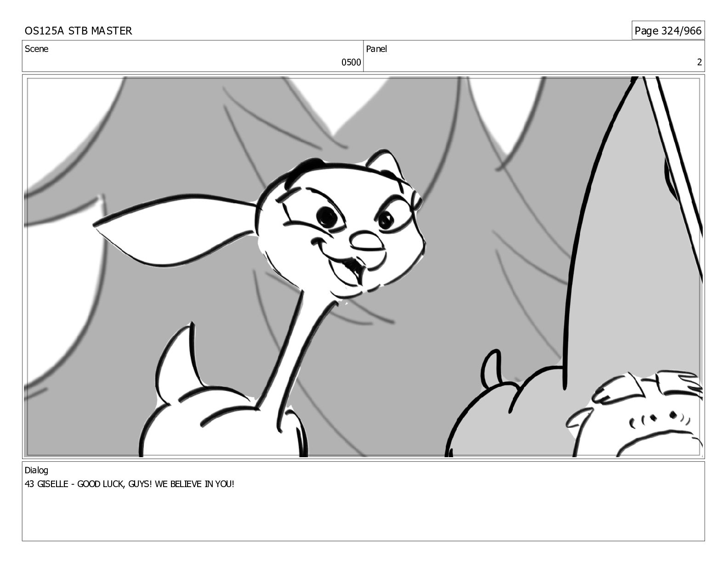Select the dialog line '43 GISELLE - GOOD LUCK, GUYS!'

pyautogui.click(x=88, y=484)
